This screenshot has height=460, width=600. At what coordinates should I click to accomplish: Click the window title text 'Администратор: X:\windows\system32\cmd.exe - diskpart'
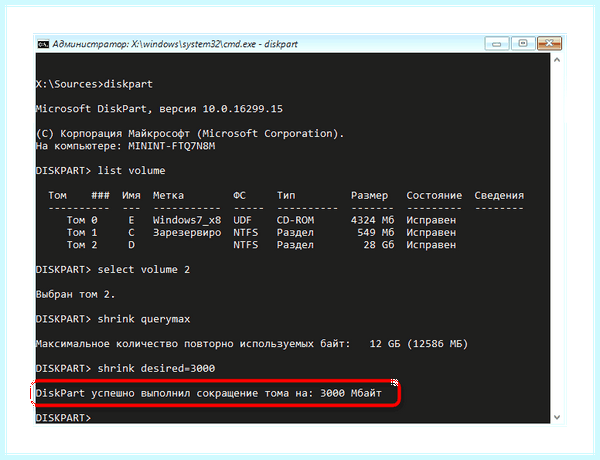175,44
